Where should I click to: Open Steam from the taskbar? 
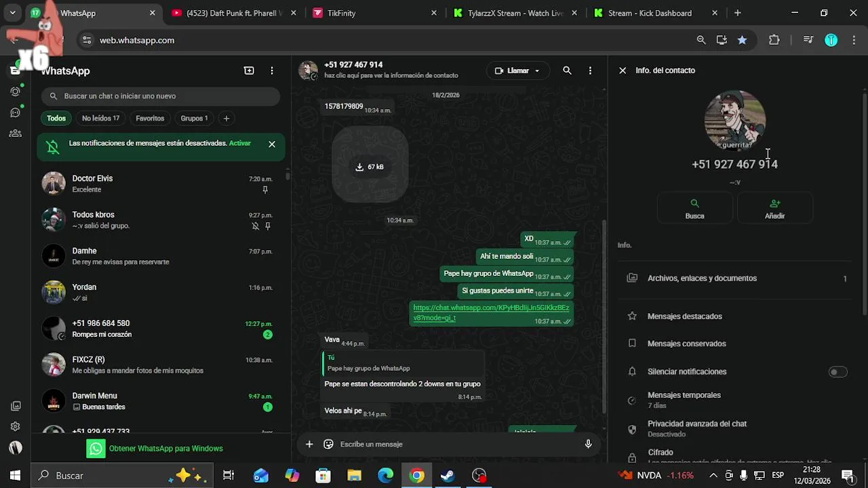pos(448,475)
